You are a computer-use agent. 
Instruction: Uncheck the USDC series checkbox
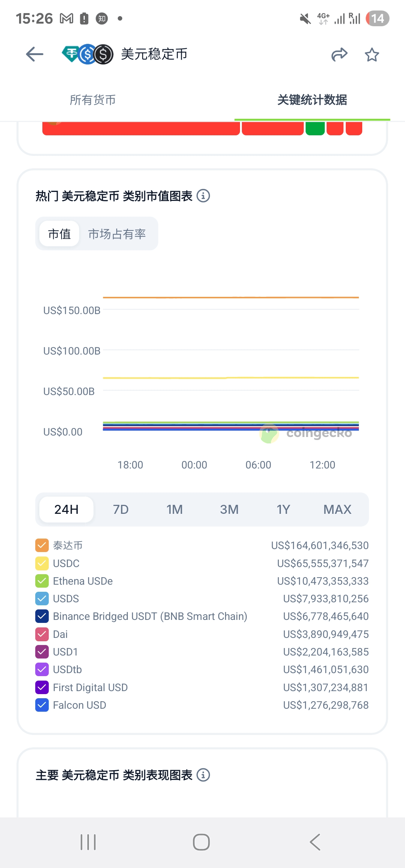point(42,563)
